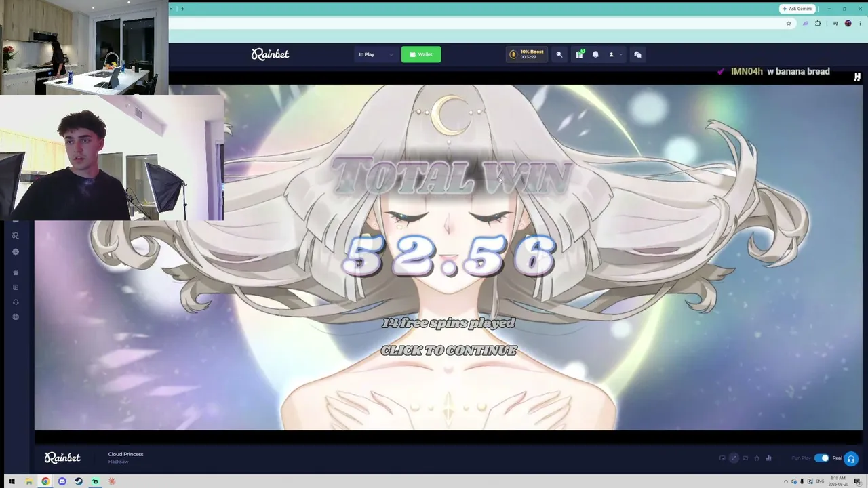The image size is (868, 488).
Task: Click the Cloud Princess game title
Action: tap(125, 454)
